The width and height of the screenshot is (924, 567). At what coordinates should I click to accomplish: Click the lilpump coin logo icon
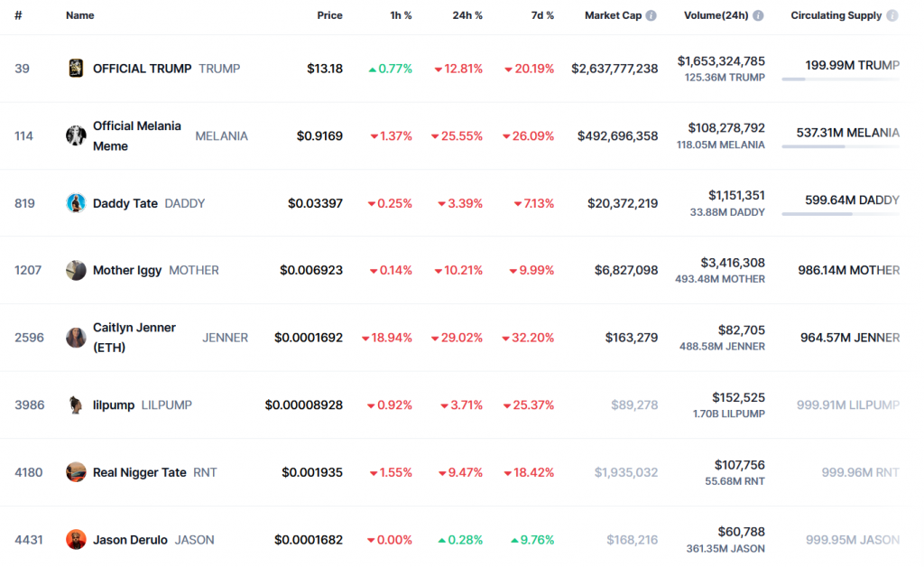pos(76,404)
